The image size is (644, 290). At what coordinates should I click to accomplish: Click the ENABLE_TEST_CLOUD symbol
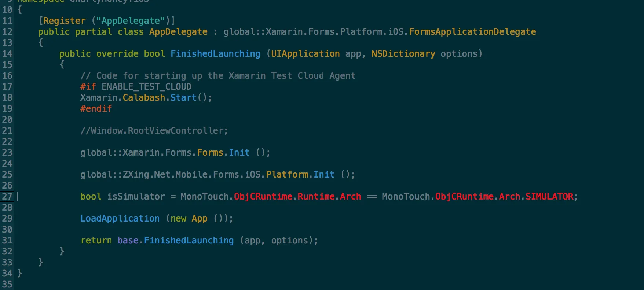pyautogui.click(x=146, y=87)
